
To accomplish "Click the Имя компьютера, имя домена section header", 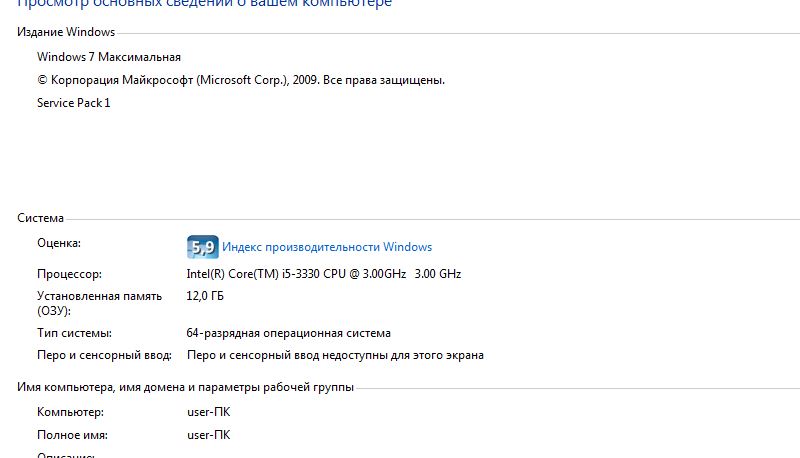I will click(185, 387).
